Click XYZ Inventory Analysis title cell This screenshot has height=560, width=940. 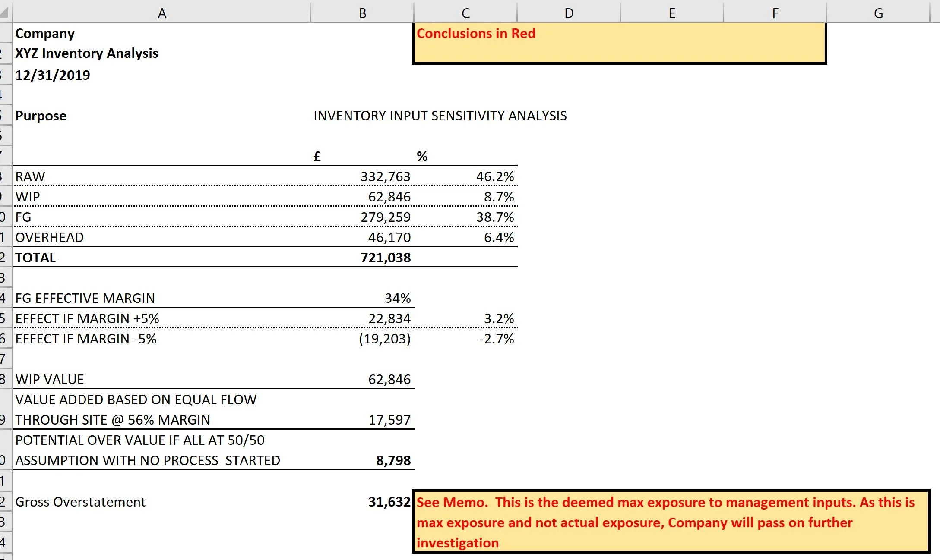(87, 53)
